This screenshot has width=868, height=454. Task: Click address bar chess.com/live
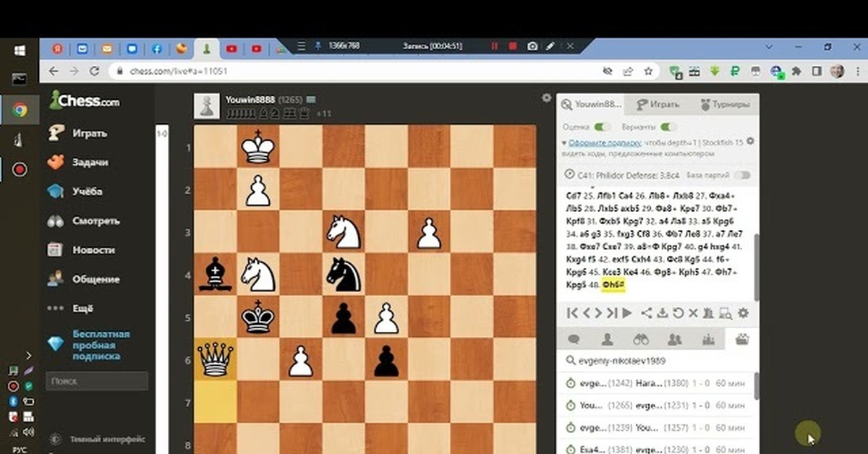[x=179, y=72]
